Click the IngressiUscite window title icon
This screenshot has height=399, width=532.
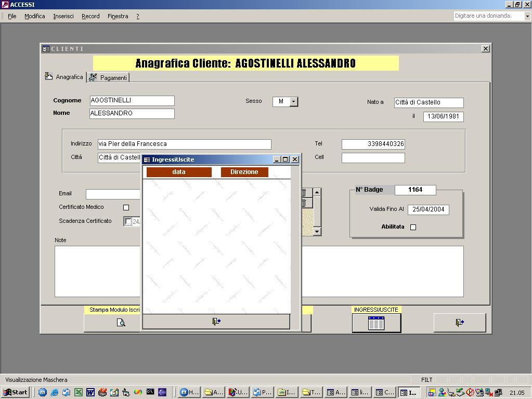(147, 159)
